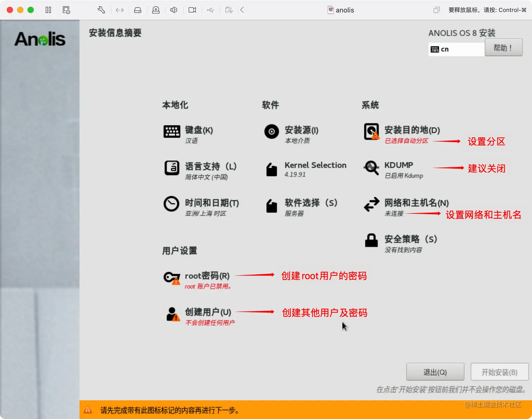Screen dimensions: 532x419
Task: Open Keyboard settings icon
Action: click(x=172, y=132)
